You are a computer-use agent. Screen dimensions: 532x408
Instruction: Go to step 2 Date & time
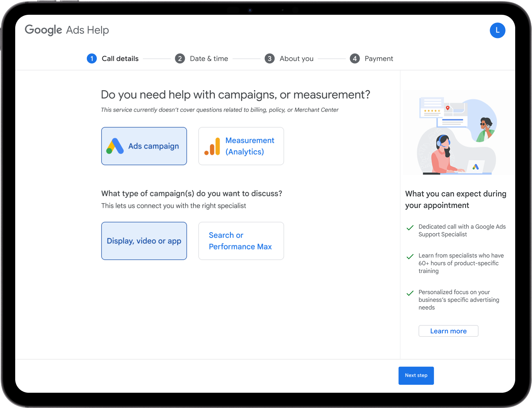(202, 58)
